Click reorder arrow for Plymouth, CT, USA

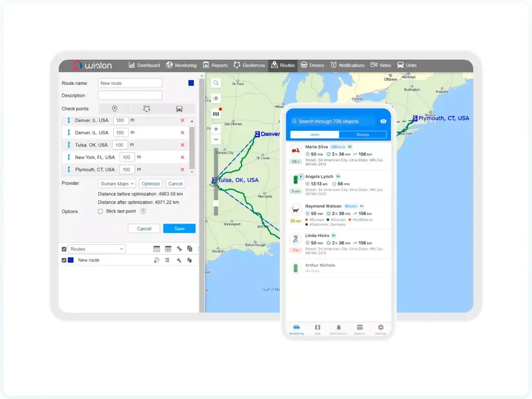(x=69, y=169)
